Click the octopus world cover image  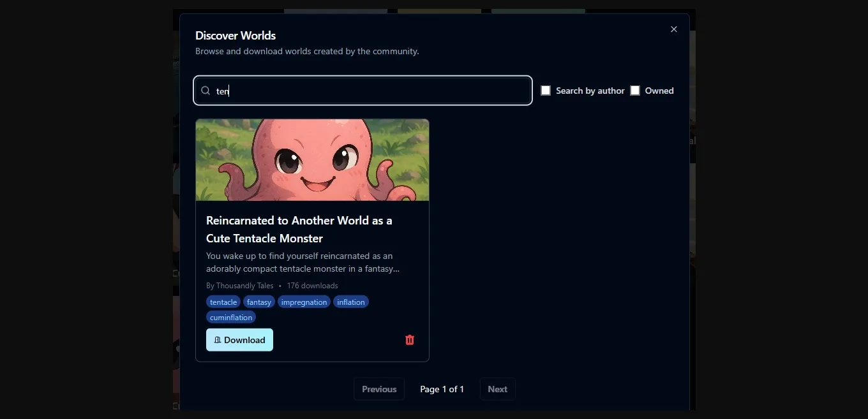[312, 159]
